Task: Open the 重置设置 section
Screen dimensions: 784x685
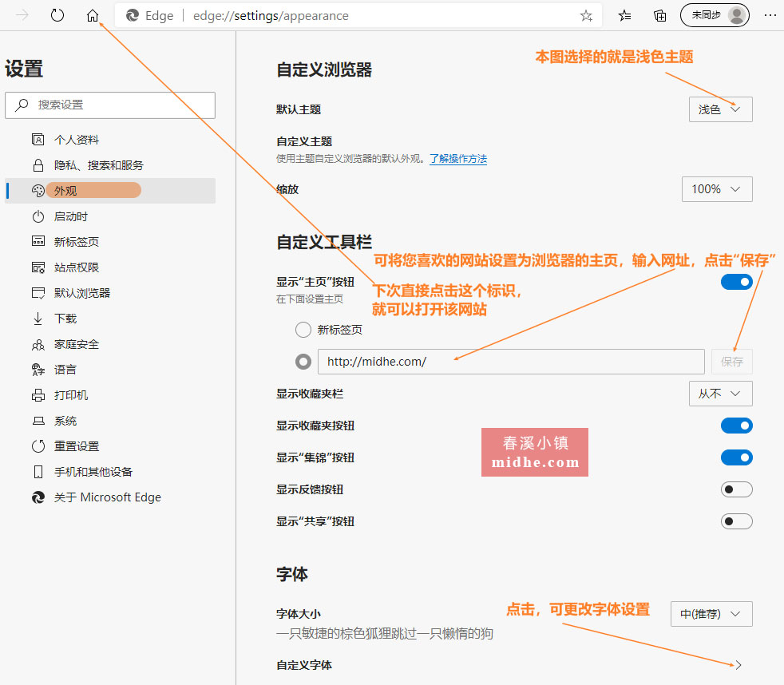Action: click(x=110, y=446)
